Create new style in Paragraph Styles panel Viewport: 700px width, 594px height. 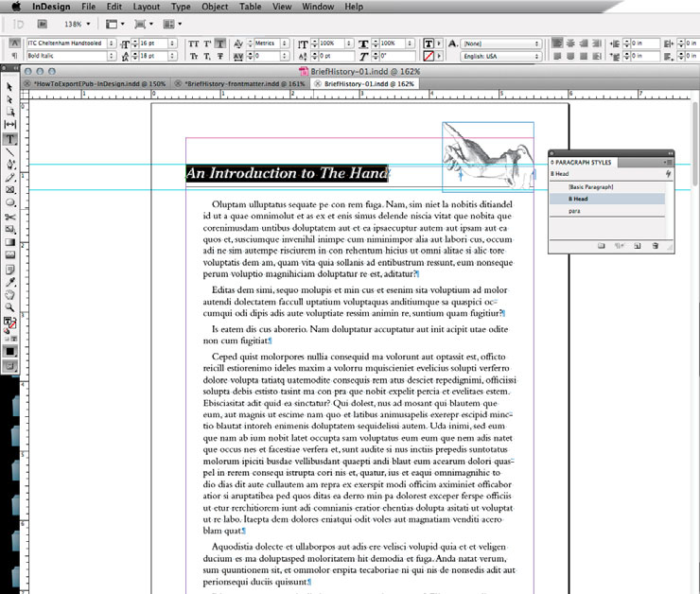(639, 246)
